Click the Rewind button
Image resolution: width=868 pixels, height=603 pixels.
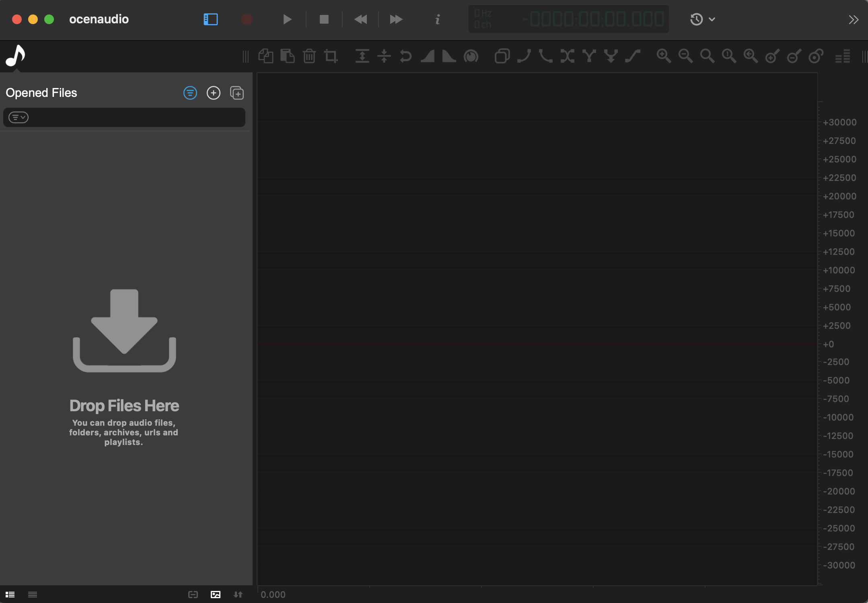(x=360, y=19)
